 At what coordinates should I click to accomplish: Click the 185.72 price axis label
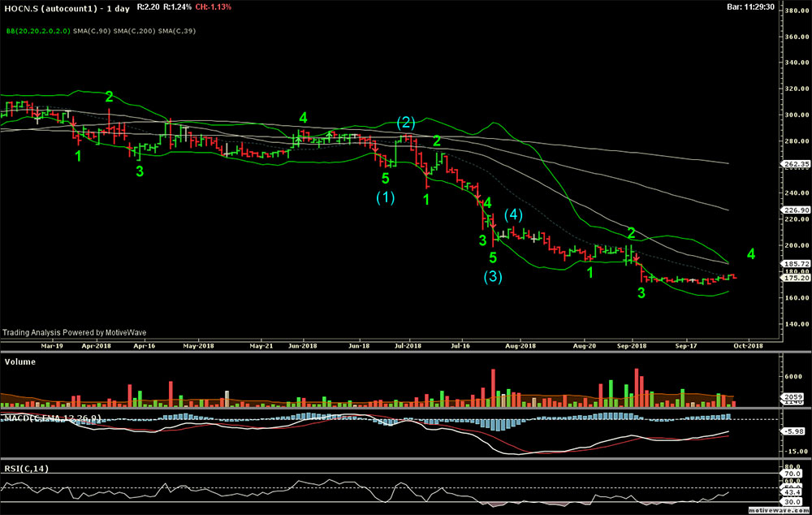(792, 264)
